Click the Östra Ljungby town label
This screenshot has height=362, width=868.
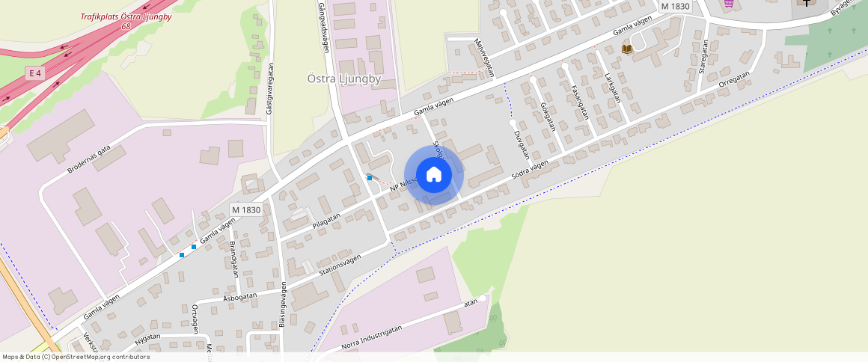[x=344, y=79]
